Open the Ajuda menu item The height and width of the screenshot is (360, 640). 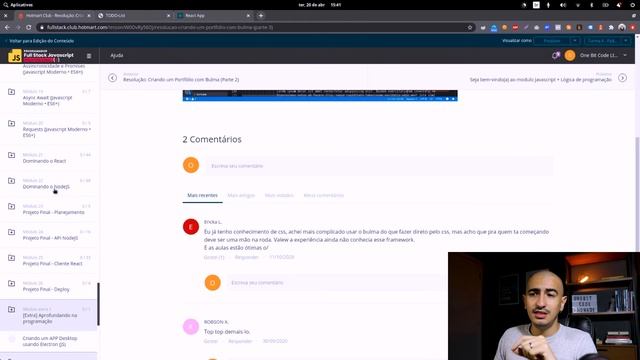coord(117,55)
